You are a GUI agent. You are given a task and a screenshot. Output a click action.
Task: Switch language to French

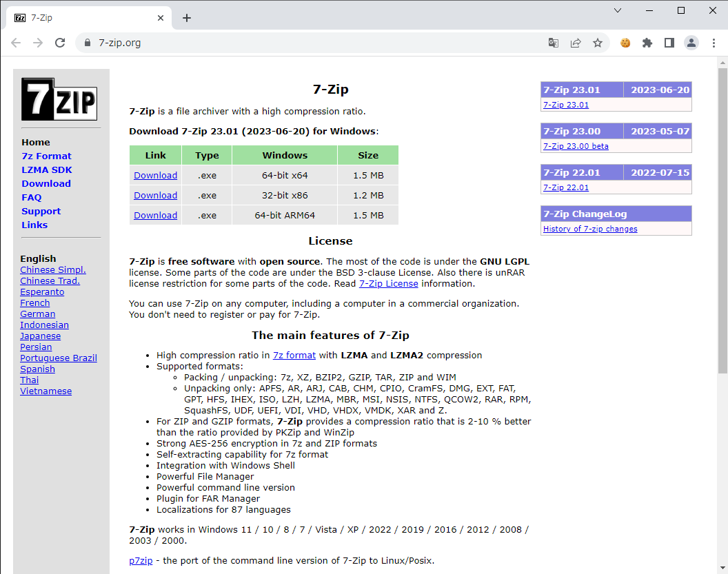tap(35, 303)
